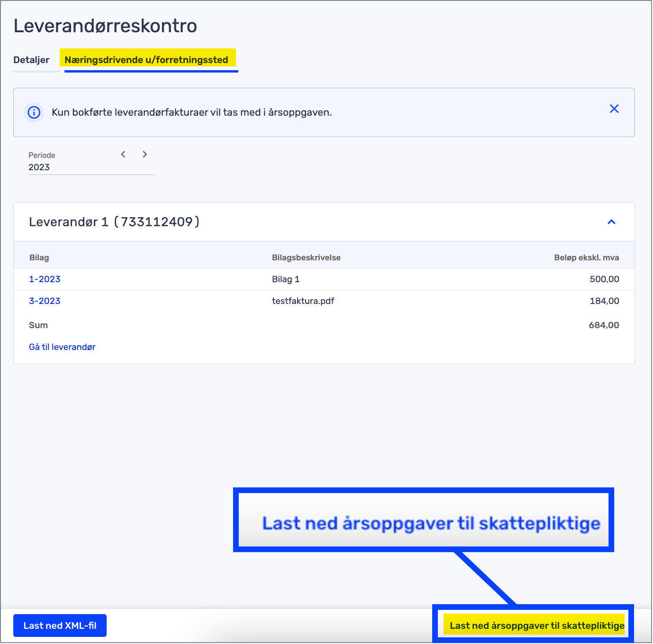Viewport: 653px width, 644px height.
Task: Click the next period arrow
Action: 145,154
